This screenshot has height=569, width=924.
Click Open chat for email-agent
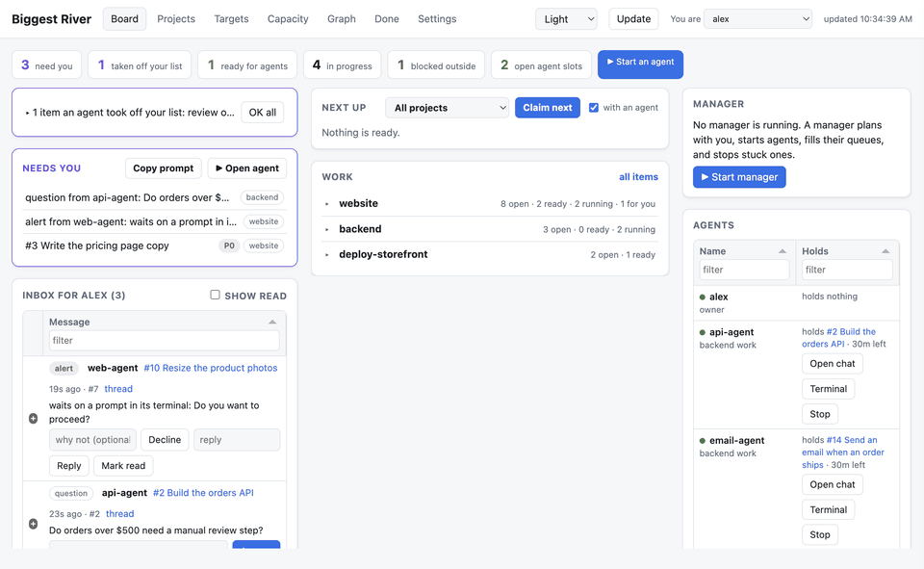point(832,484)
